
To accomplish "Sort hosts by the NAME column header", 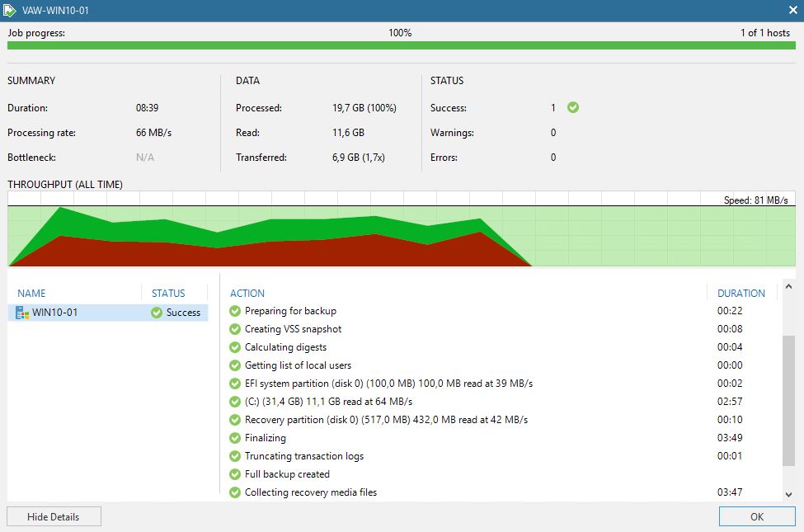I will coord(32,293).
